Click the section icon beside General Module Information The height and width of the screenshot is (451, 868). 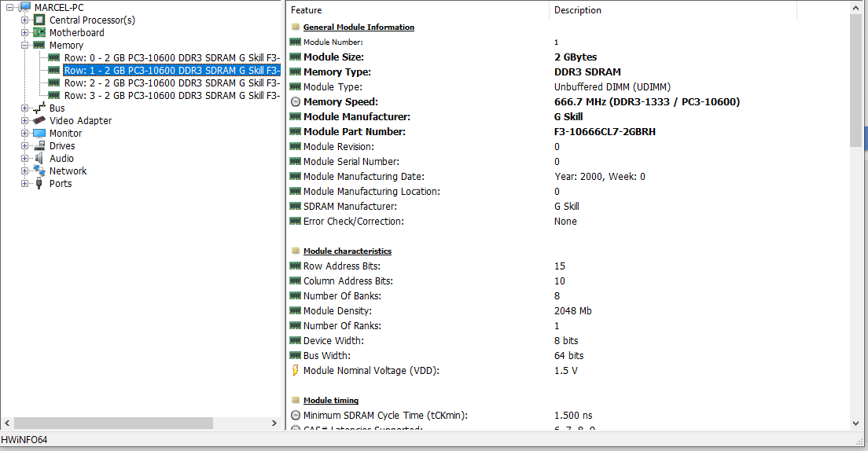point(296,27)
